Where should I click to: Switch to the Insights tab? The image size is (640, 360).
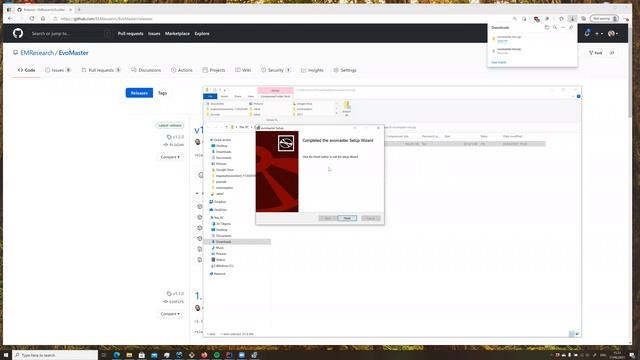click(312, 70)
